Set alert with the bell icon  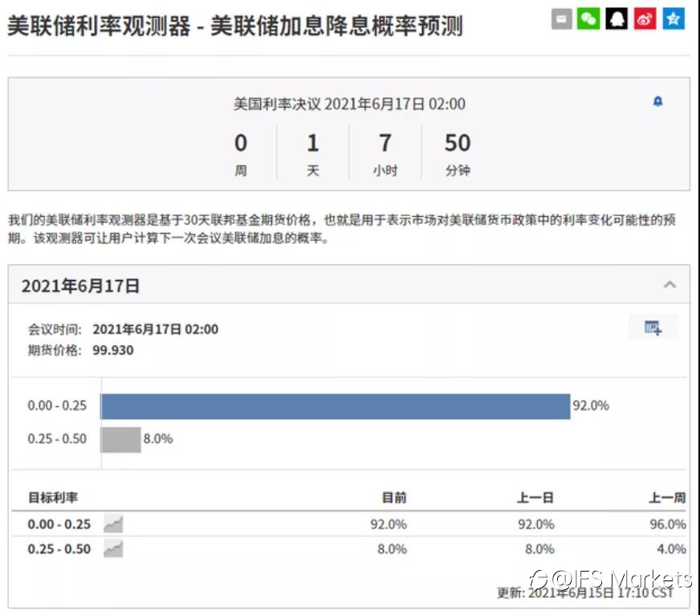(657, 102)
